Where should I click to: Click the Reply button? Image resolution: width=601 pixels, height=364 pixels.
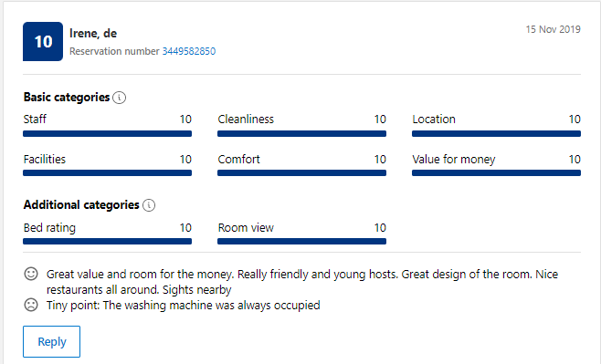pyautogui.click(x=52, y=341)
